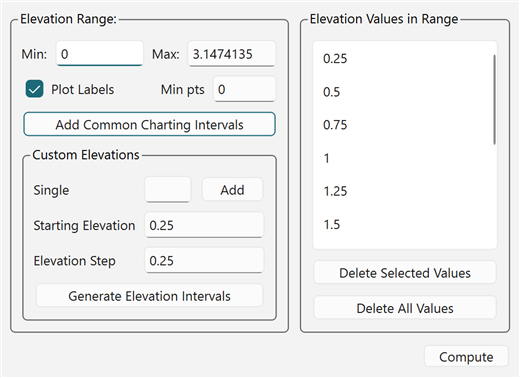Click Delete Selected Values button
This screenshot has height=378, width=520.
pos(405,273)
